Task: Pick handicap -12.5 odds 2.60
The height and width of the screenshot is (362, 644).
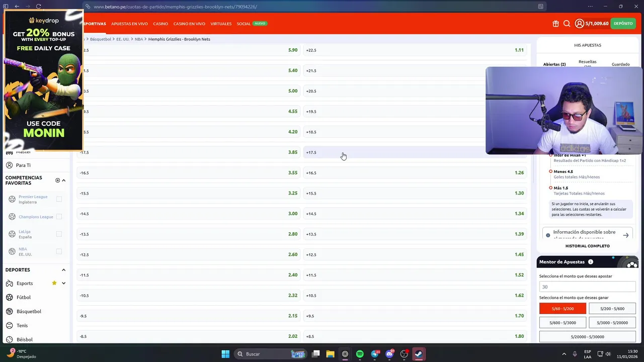Action: click(189, 254)
